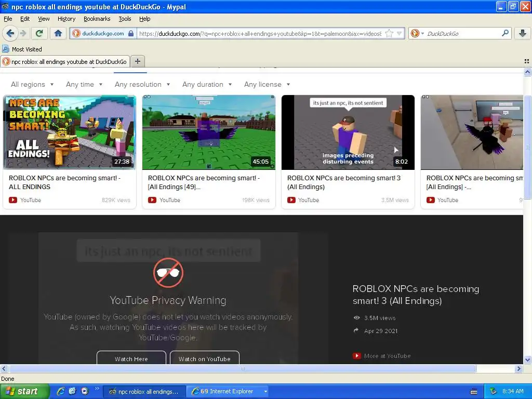Expand the Any time filter

pos(84,84)
